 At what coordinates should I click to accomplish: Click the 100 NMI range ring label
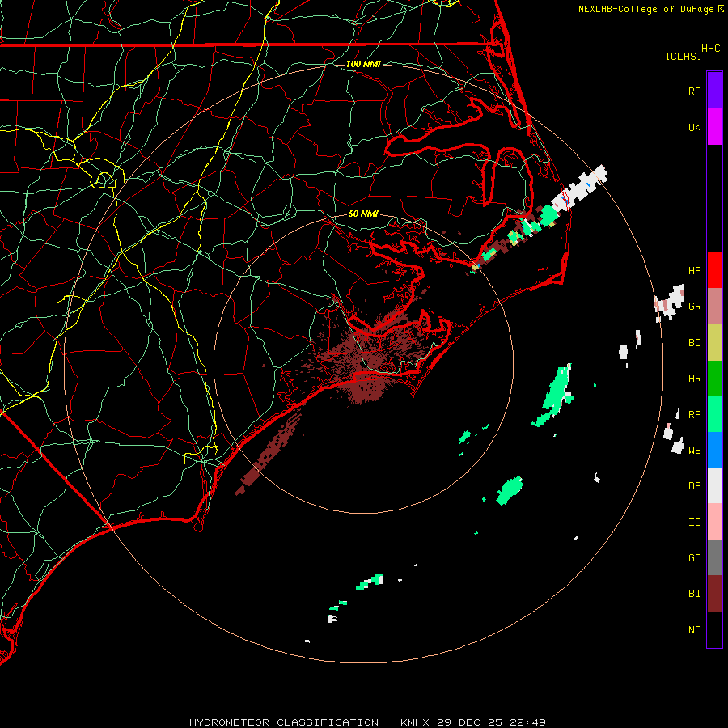(x=363, y=64)
